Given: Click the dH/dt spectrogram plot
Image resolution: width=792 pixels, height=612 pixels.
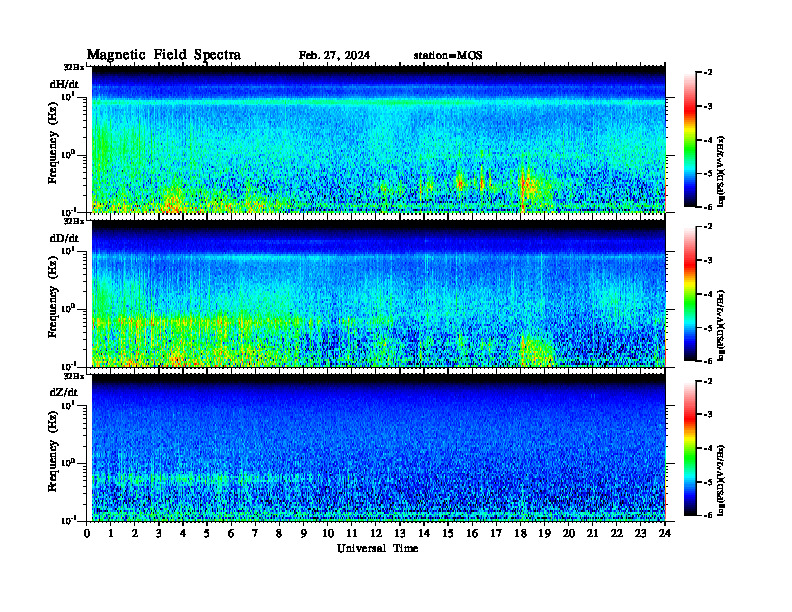Looking at the screenshot, I should click(378, 139).
